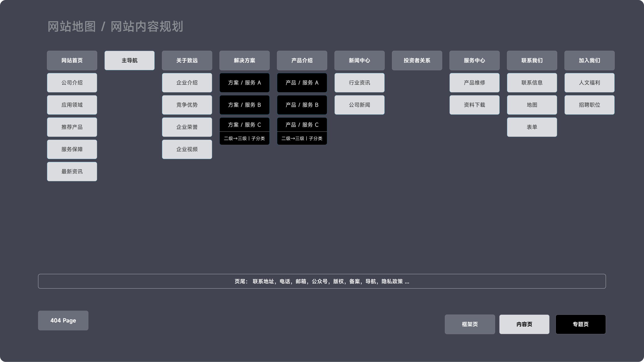Click the 方案 / 服务 A item
Viewport: 644px width, 362px height.
click(x=244, y=83)
